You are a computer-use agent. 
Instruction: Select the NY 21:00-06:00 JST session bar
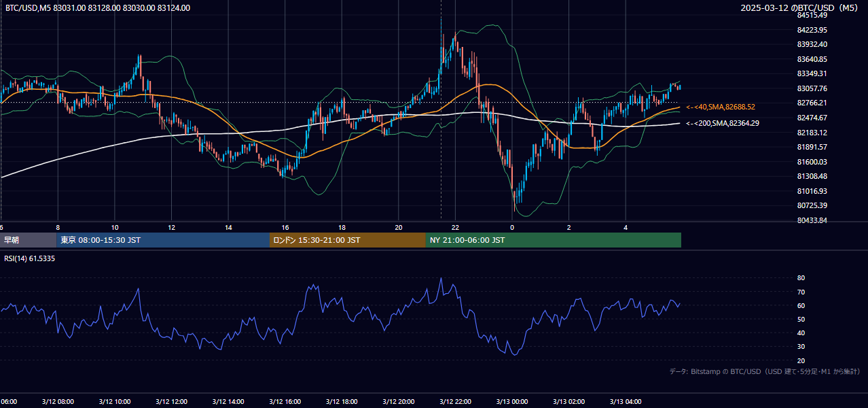(x=554, y=240)
